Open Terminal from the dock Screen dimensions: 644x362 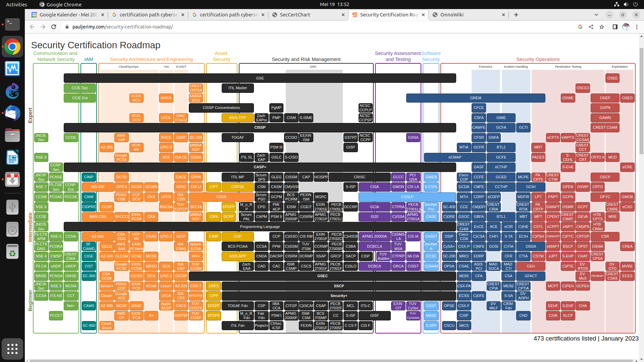click(x=12, y=24)
